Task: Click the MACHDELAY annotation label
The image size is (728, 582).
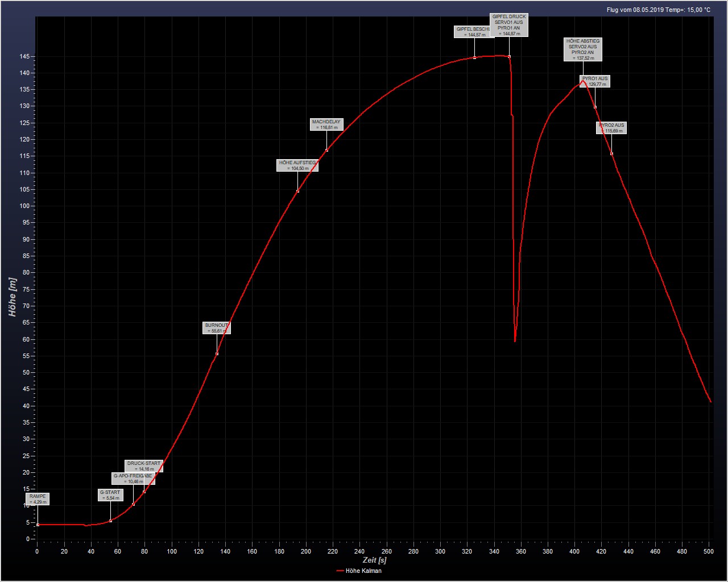Action: click(326, 124)
